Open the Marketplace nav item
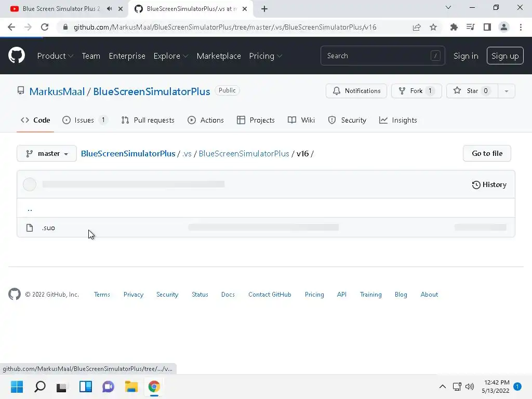This screenshot has width=532, height=399. (x=219, y=56)
